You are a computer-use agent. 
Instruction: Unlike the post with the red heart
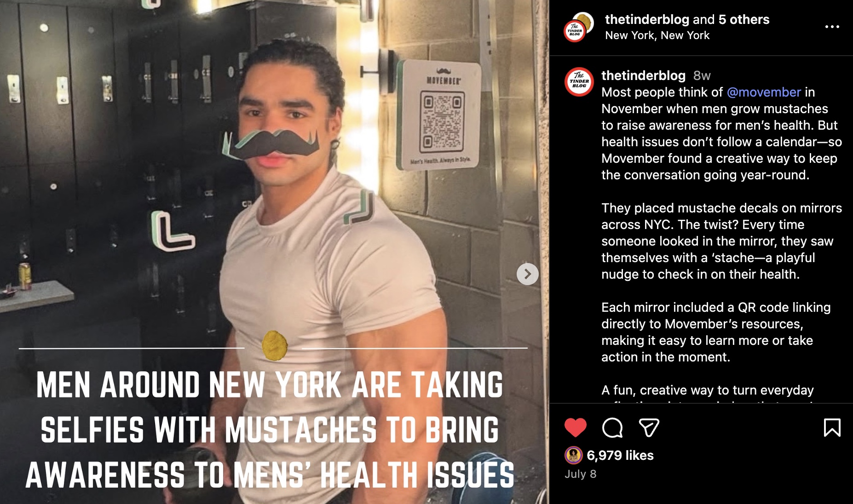point(575,428)
